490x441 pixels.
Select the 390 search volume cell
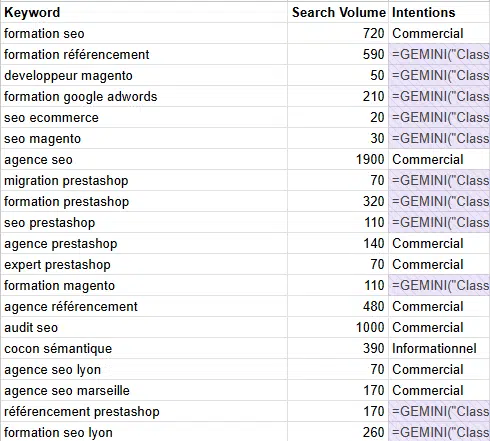tap(338, 348)
